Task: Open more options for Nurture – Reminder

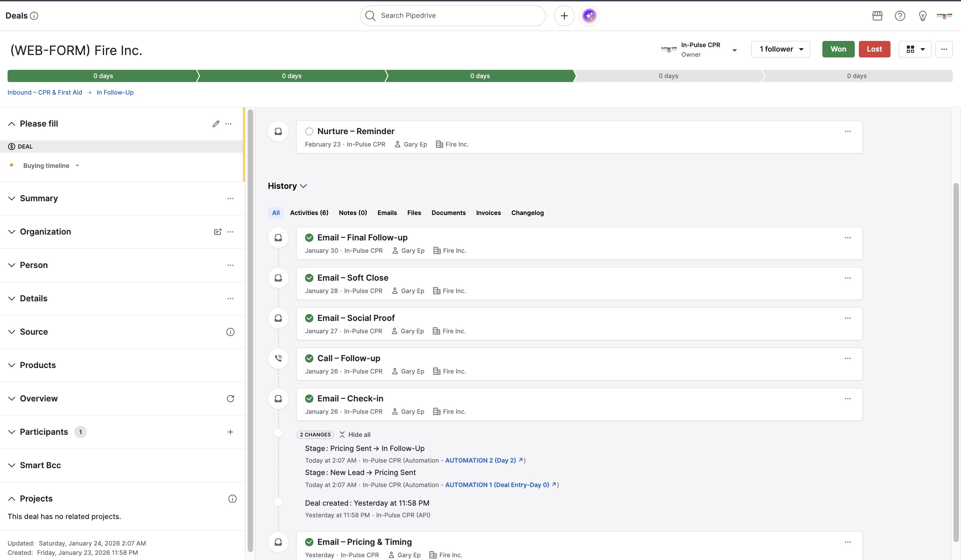Action: [847, 131]
